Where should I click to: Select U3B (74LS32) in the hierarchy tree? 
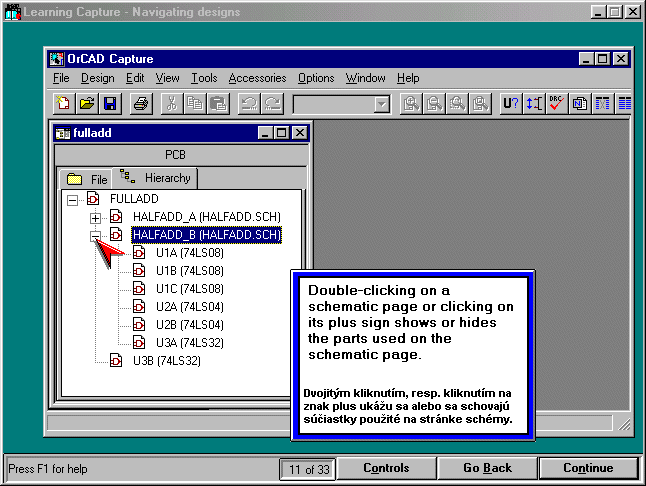tap(166, 360)
